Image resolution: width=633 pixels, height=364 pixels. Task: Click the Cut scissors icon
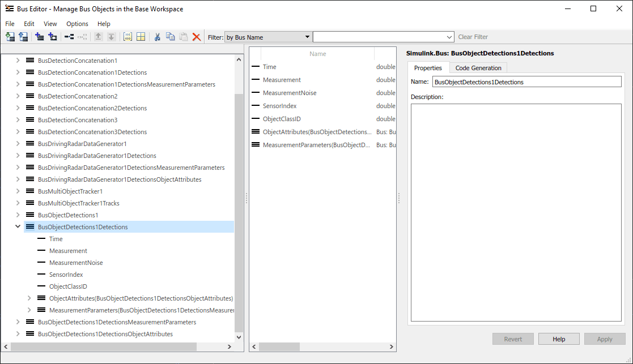click(x=158, y=37)
